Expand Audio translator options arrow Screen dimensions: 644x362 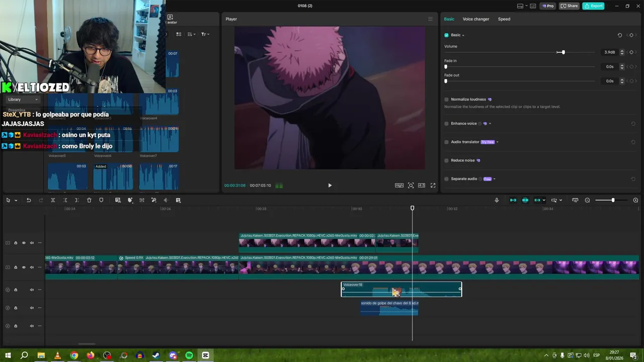tap(498, 142)
